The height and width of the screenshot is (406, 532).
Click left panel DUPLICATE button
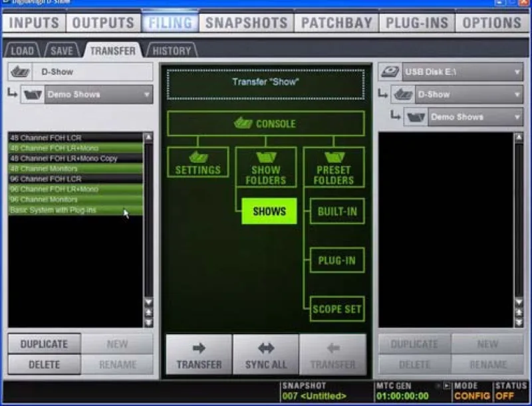tap(44, 344)
